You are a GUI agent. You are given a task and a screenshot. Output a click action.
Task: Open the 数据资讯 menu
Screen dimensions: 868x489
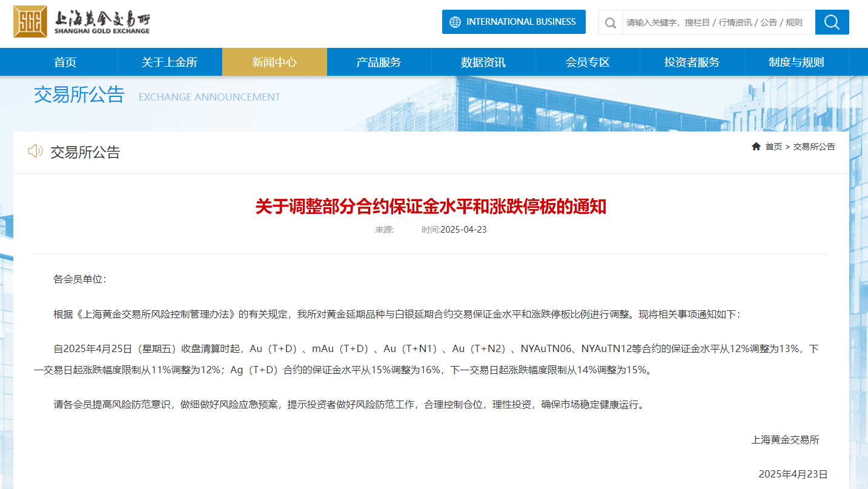[x=483, y=62]
